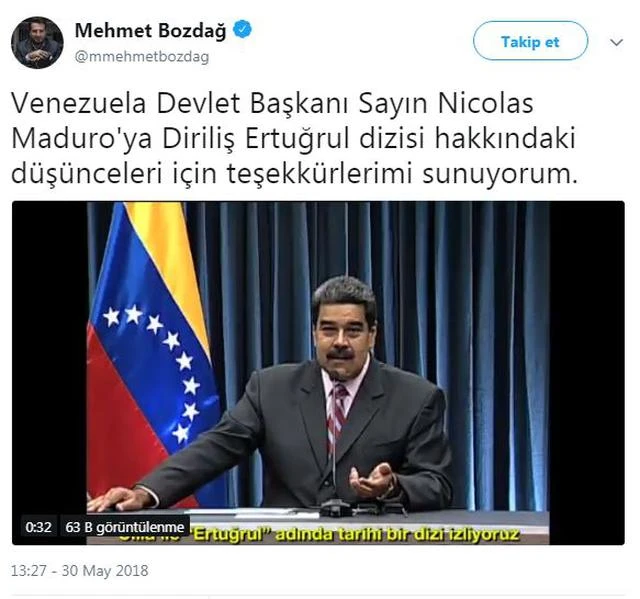Screen dimensions: 640x599
Task: Click the white stars on the flag
Action: point(162,367)
